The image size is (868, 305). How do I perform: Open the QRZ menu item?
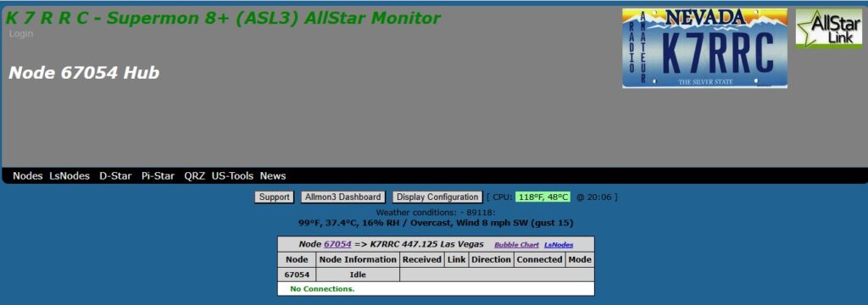tap(195, 176)
